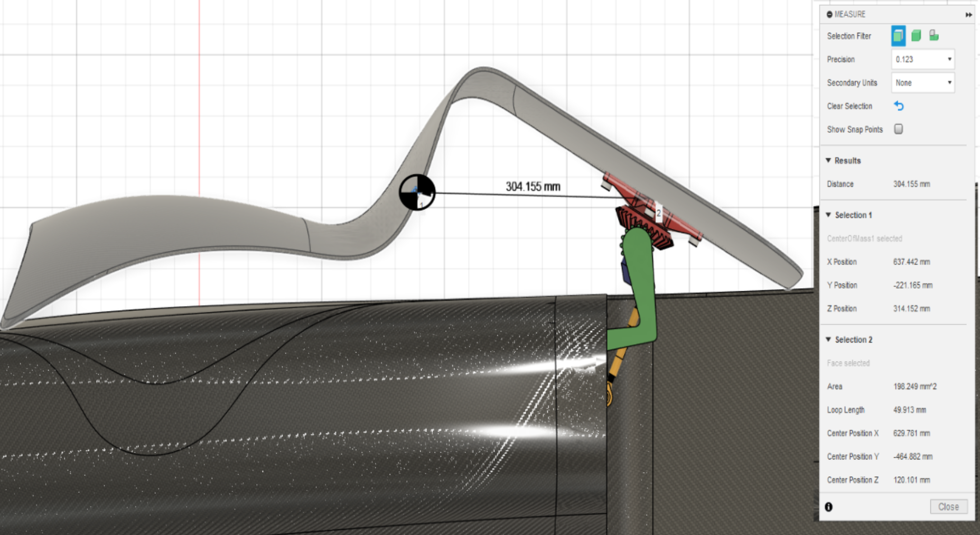
Task: Click the info icon in Measure panel
Action: (828, 507)
